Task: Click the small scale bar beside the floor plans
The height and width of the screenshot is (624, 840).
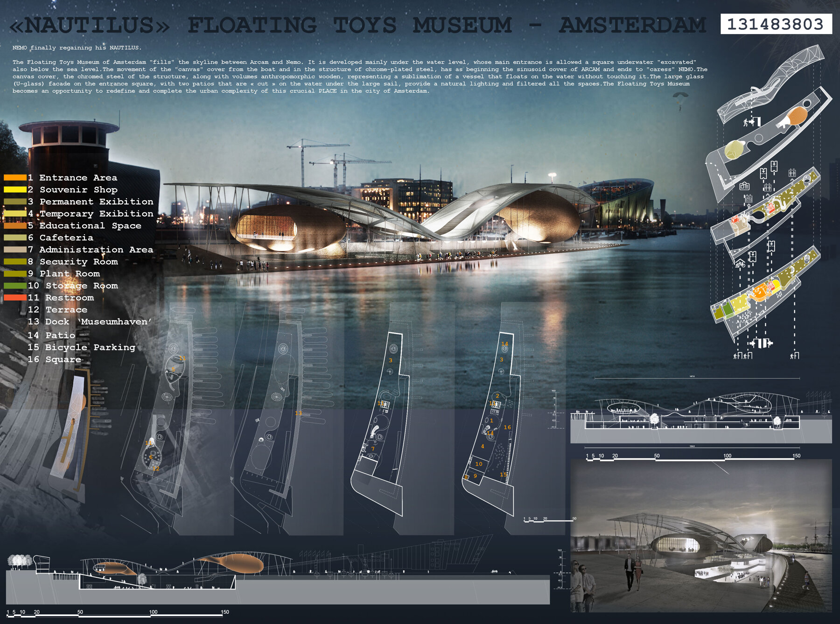Action: (x=550, y=519)
